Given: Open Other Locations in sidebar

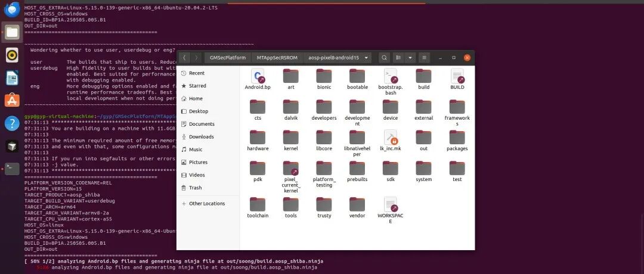Looking at the screenshot, I should pos(208,204).
